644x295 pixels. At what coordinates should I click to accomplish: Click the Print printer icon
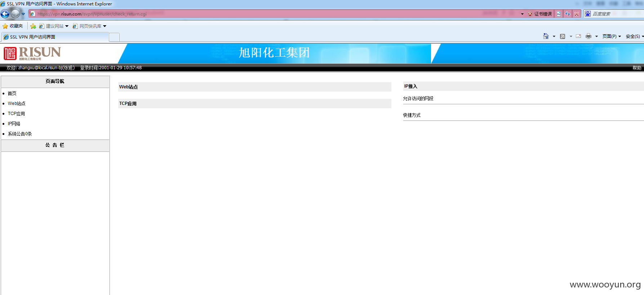coord(589,36)
